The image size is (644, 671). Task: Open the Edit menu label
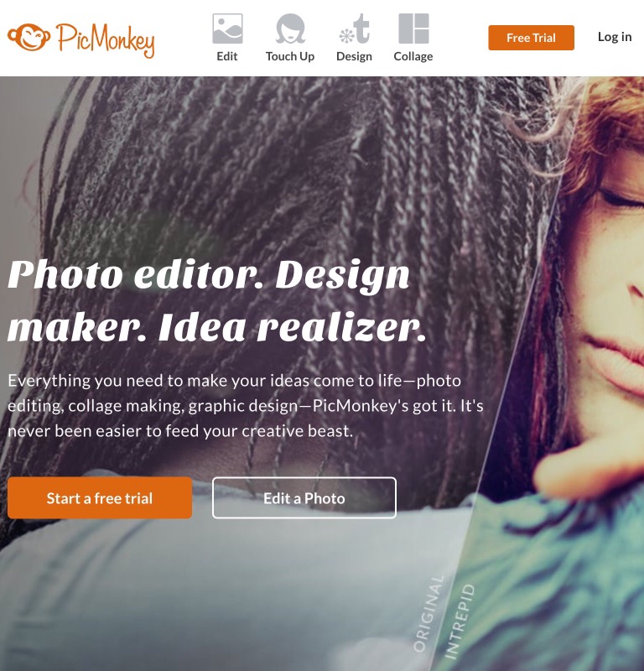pyautogui.click(x=226, y=56)
